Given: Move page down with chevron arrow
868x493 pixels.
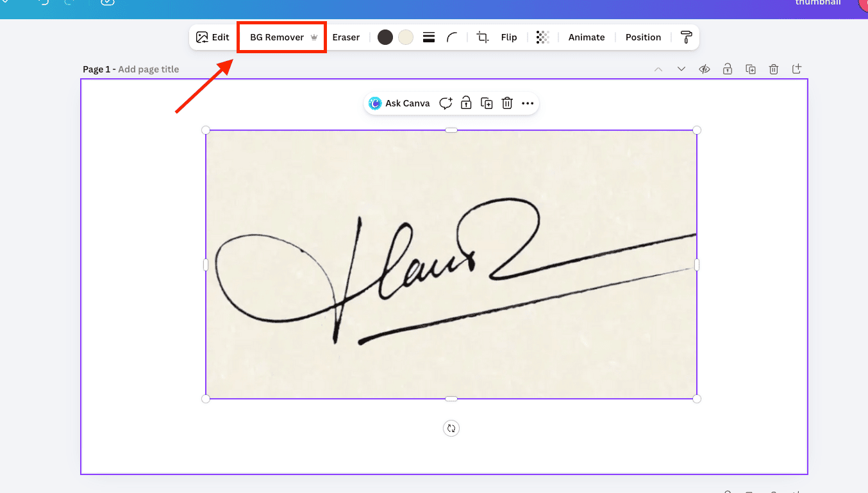Looking at the screenshot, I should pos(681,69).
